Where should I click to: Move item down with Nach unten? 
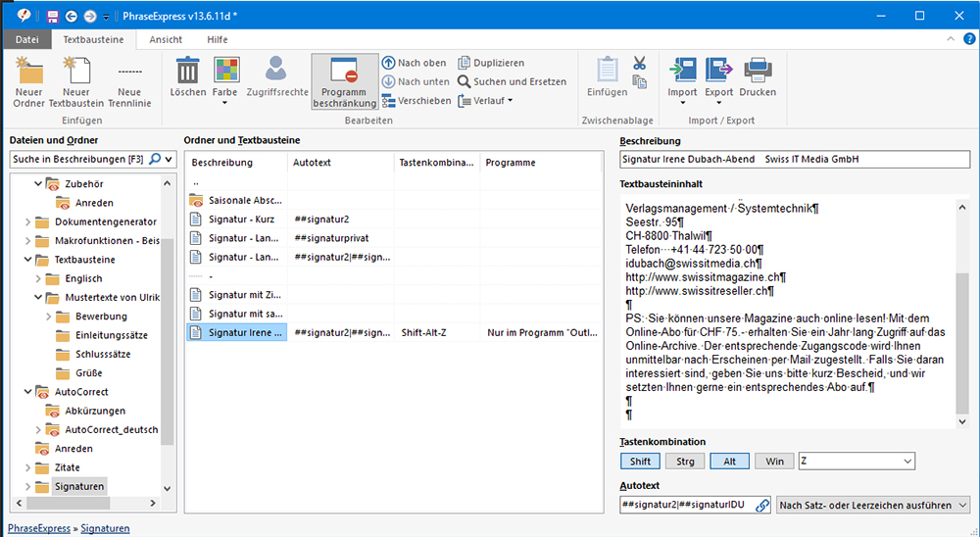[x=416, y=81]
